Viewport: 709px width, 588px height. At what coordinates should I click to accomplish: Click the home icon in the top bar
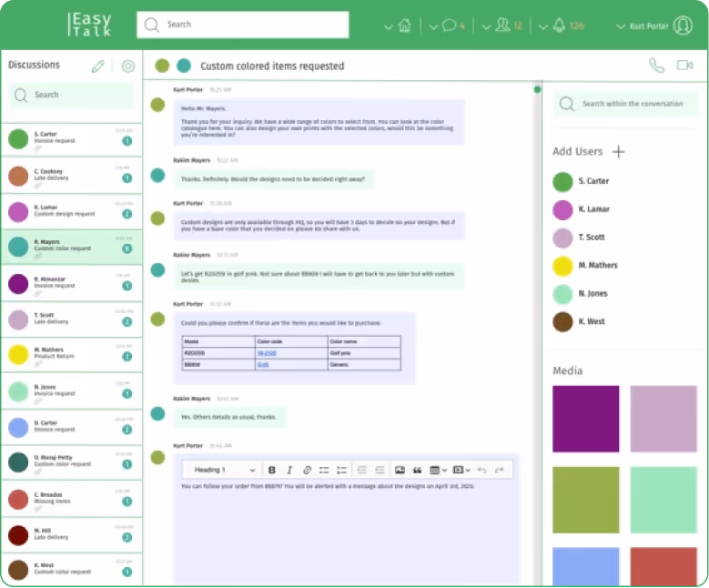[x=405, y=25]
